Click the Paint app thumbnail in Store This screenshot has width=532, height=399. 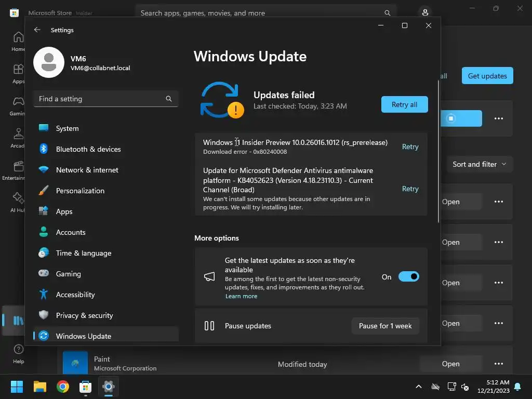coord(75,363)
